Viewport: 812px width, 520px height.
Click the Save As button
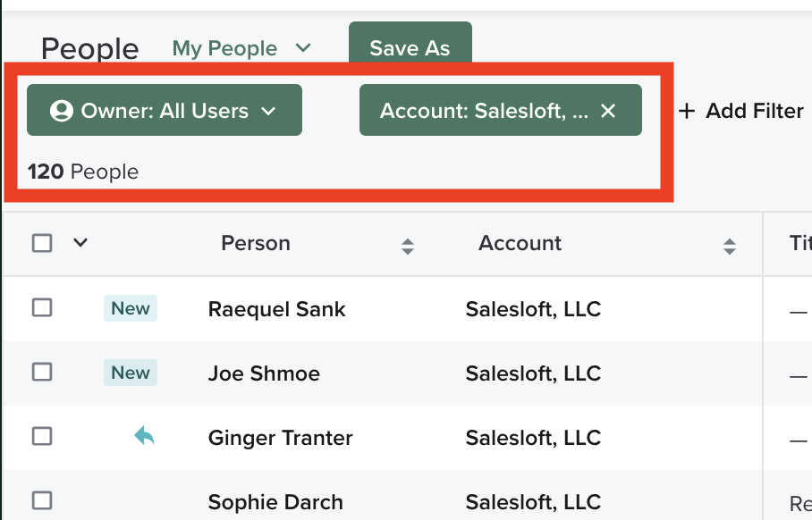coord(410,48)
